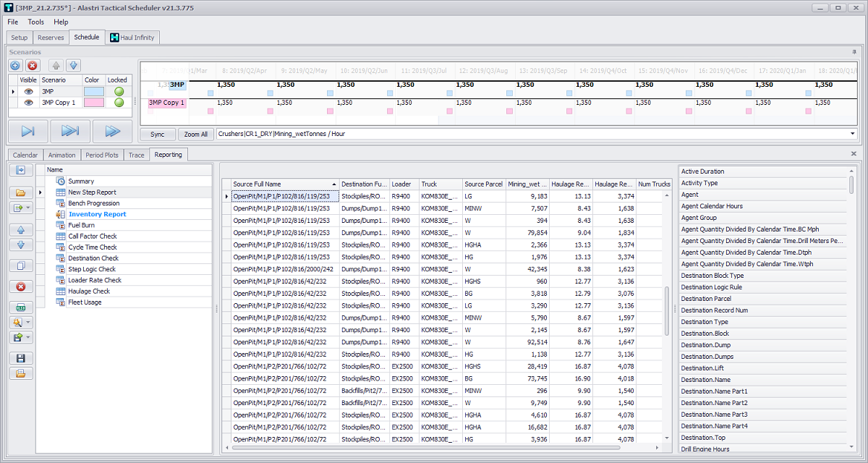The width and height of the screenshot is (868, 463).
Task: Open the Crushers CR1_DRY metric dropdown
Action: [x=852, y=134]
